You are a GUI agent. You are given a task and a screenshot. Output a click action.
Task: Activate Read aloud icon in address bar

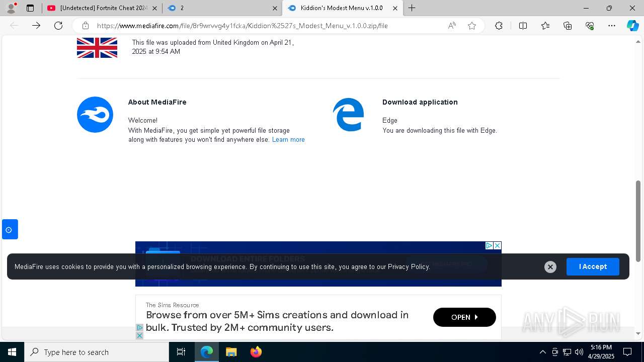pyautogui.click(x=452, y=26)
